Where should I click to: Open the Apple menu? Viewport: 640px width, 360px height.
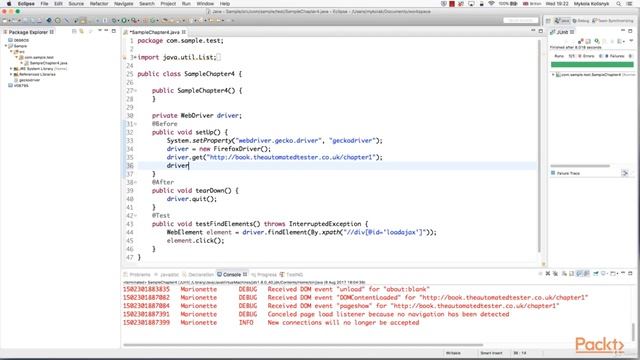9,4
